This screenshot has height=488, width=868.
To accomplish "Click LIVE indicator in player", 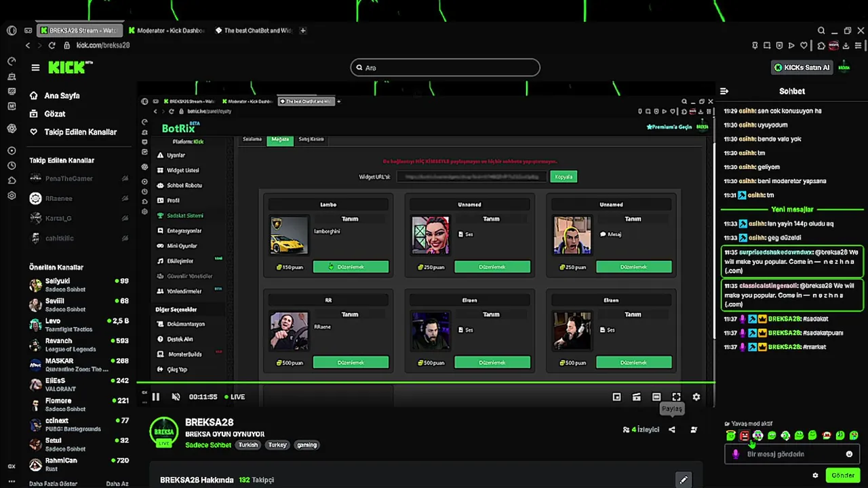I will (235, 397).
